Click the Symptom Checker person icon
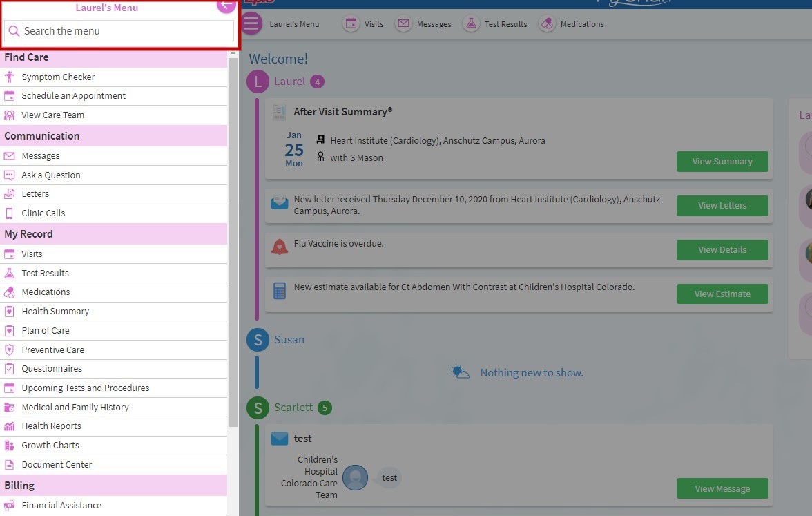The image size is (812, 516). tap(10, 77)
